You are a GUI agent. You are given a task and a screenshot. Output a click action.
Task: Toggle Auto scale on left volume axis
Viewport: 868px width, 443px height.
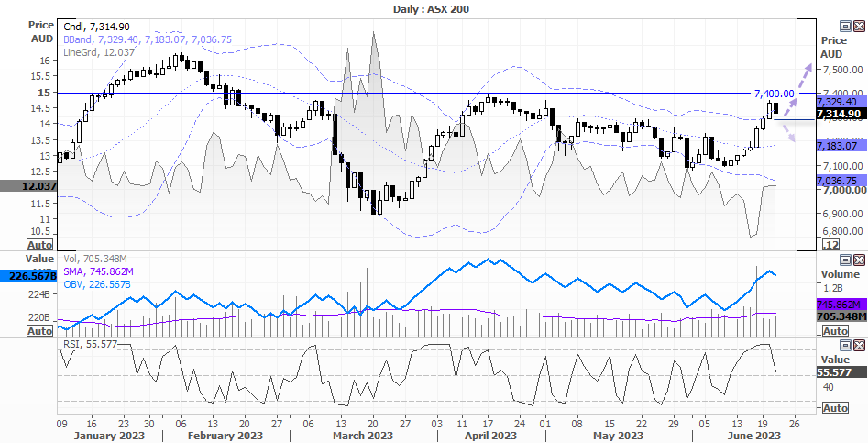coord(39,330)
